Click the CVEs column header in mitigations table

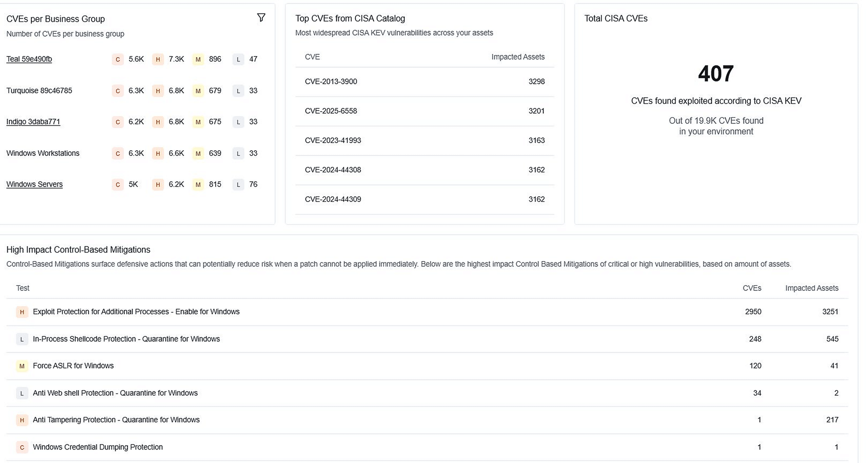click(752, 288)
